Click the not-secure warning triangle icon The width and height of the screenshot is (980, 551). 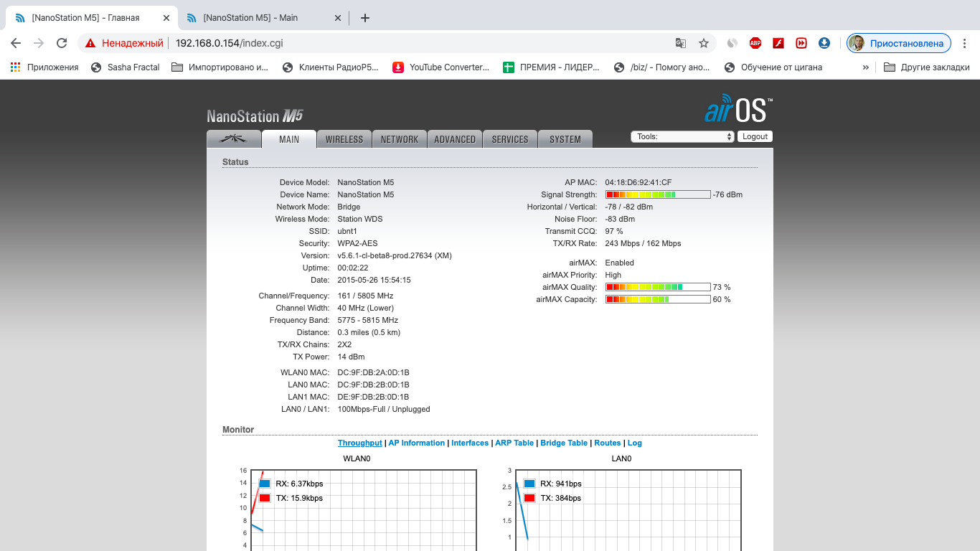click(x=90, y=43)
